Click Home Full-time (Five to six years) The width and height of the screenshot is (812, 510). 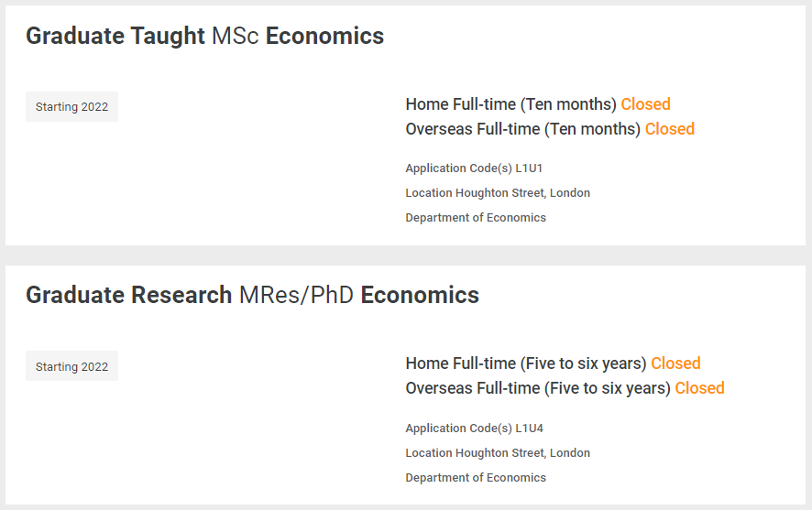(526, 364)
